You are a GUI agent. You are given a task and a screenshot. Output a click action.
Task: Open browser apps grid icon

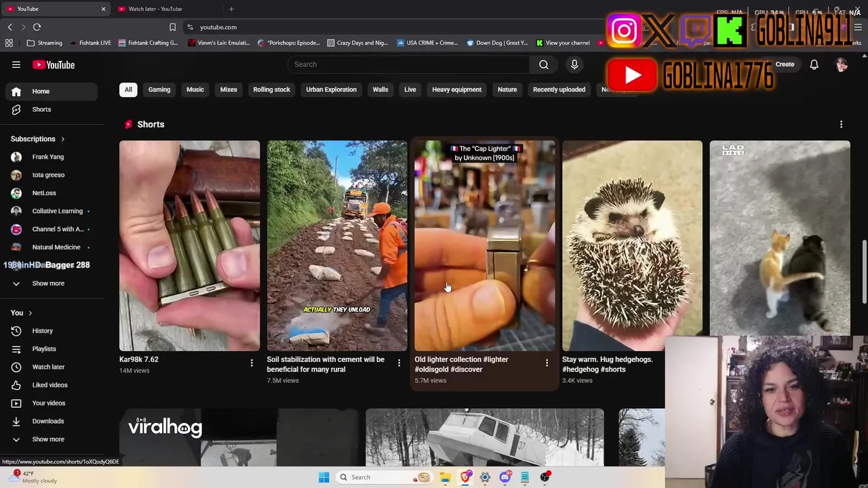coord(9,43)
